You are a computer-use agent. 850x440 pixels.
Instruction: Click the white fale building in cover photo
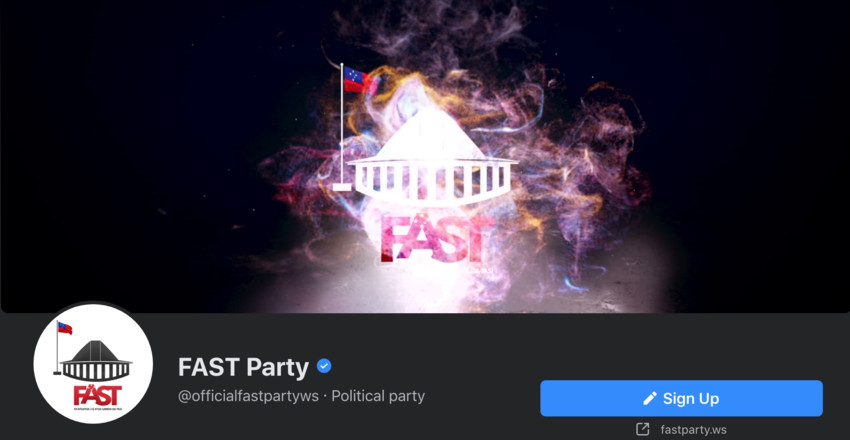(431, 158)
